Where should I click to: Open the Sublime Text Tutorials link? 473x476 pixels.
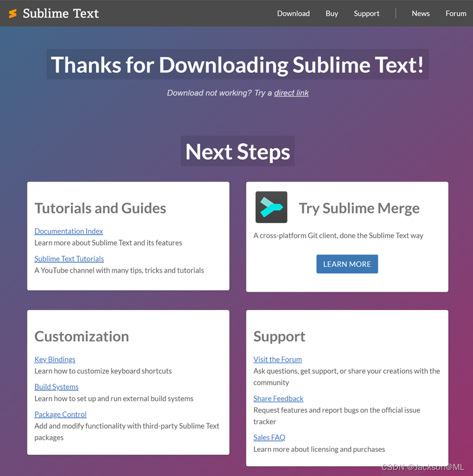click(69, 259)
